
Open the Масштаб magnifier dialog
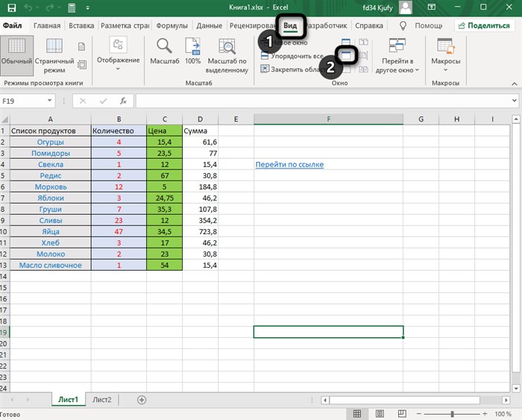click(165, 51)
